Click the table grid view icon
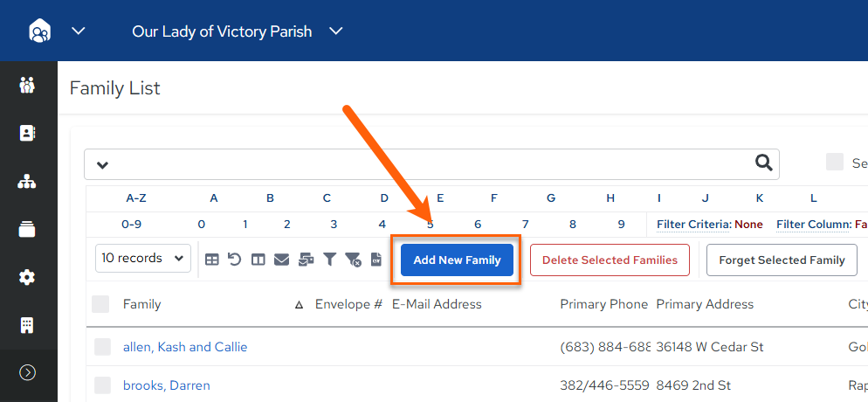Viewport: 868px width, 402px height. point(211,260)
